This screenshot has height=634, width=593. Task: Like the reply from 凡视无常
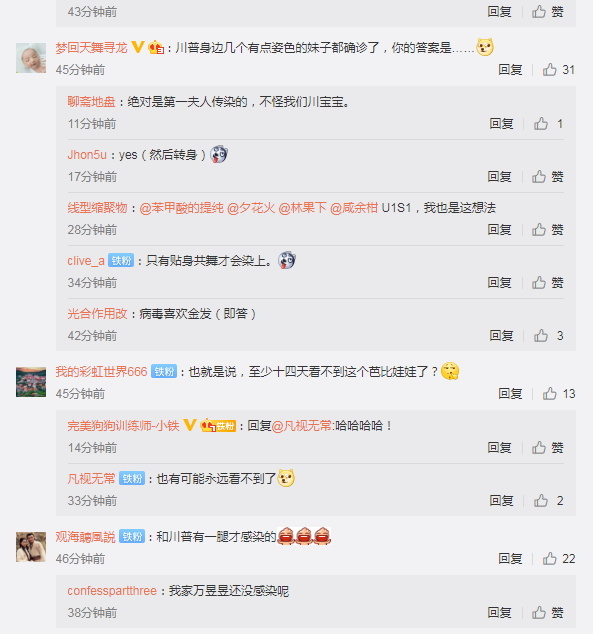click(x=548, y=501)
